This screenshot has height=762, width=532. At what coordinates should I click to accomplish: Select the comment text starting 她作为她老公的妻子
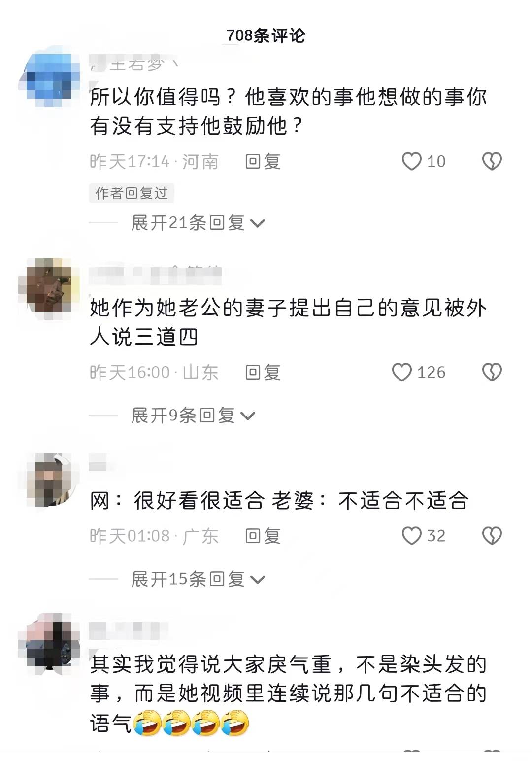click(x=288, y=322)
